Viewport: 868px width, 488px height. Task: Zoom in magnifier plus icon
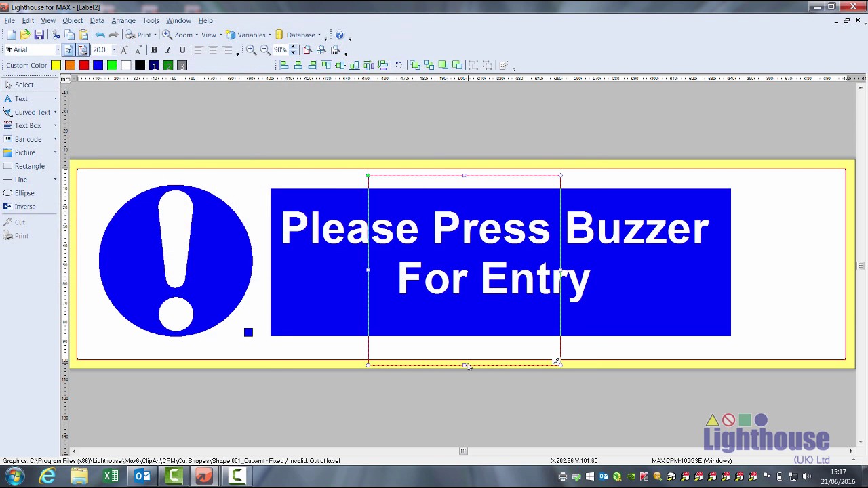tap(251, 50)
